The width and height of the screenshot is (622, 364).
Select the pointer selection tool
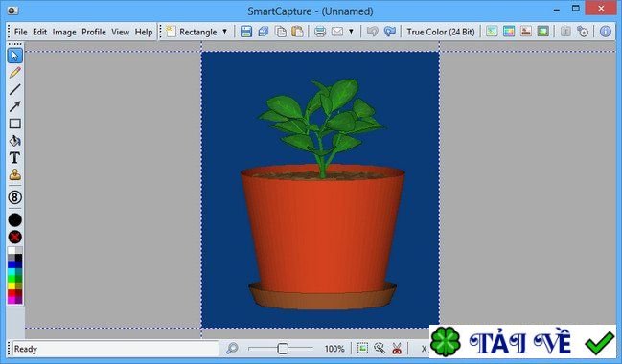click(14, 56)
